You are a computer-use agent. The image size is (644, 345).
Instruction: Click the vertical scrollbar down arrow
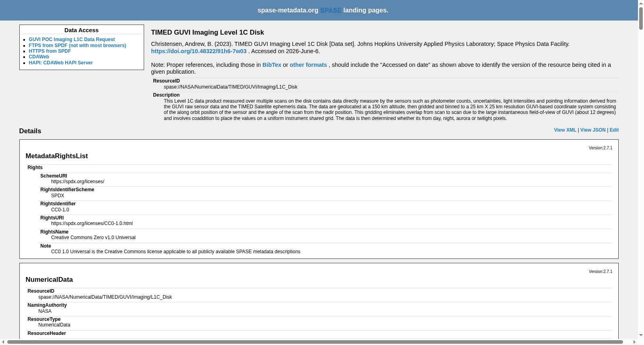coord(641,335)
